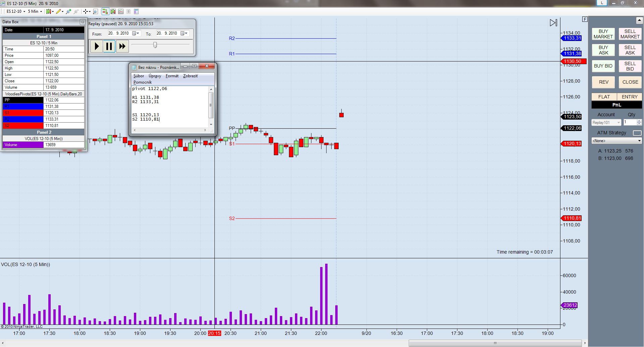Click the ENTRY label in Chart Trader
Viewport: 644px width, 347px height.
point(630,97)
